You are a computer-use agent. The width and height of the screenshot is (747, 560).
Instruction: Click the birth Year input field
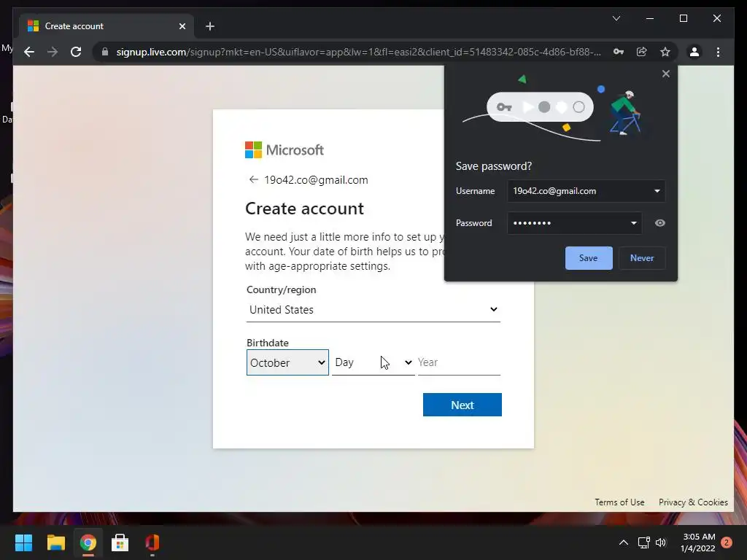click(459, 362)
